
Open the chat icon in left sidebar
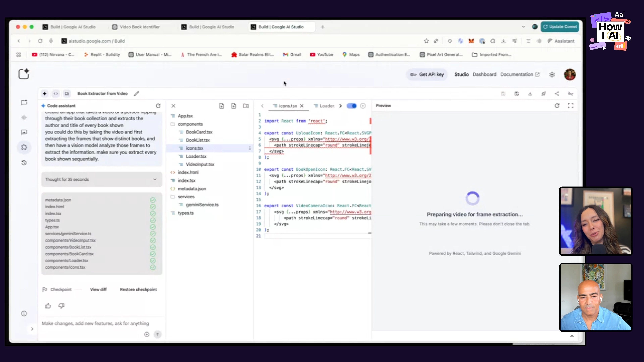[24, 102]
